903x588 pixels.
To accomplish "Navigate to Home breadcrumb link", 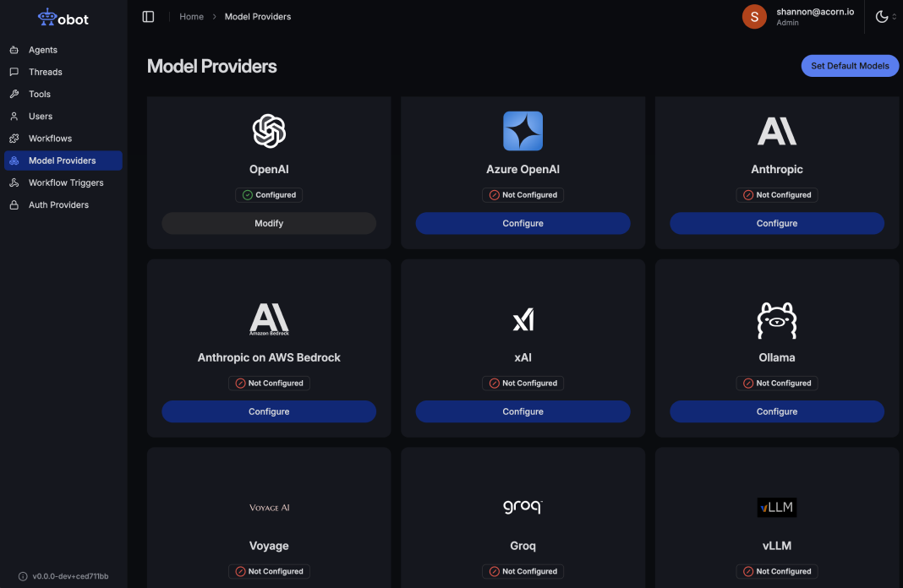I will tap(191, 17).
